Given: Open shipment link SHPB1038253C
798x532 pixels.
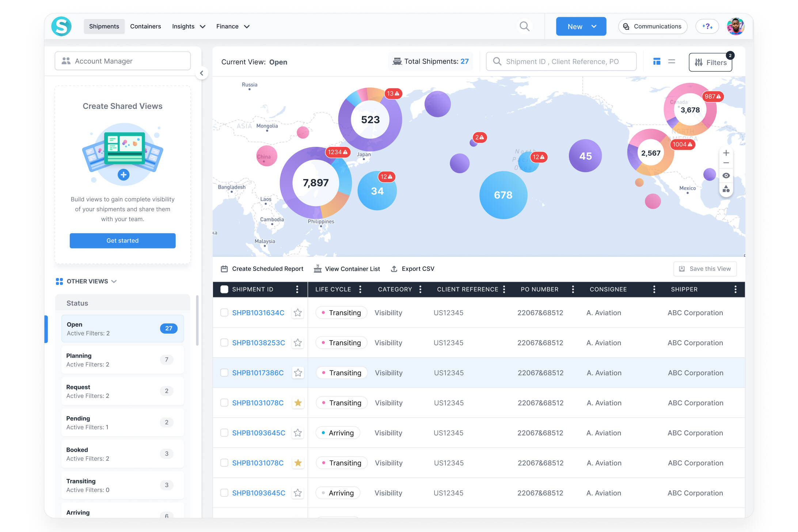Looking at the screenshot, I should (x=258, y=343).
